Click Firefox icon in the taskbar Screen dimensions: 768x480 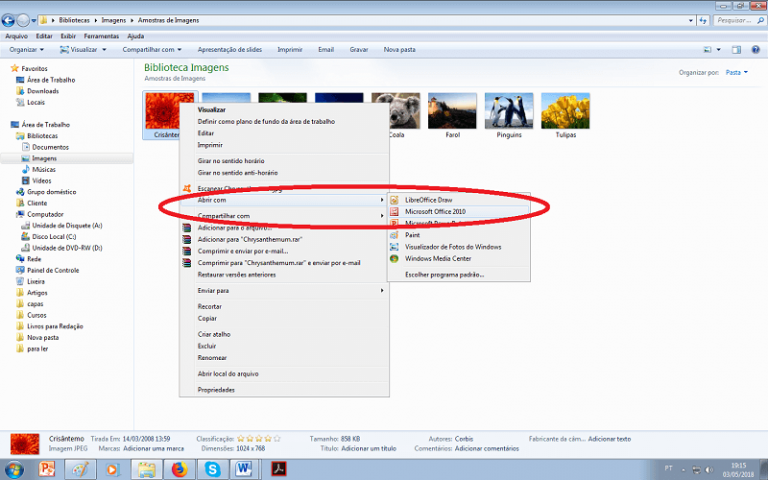pyautogui.click(x=179, y=468)
